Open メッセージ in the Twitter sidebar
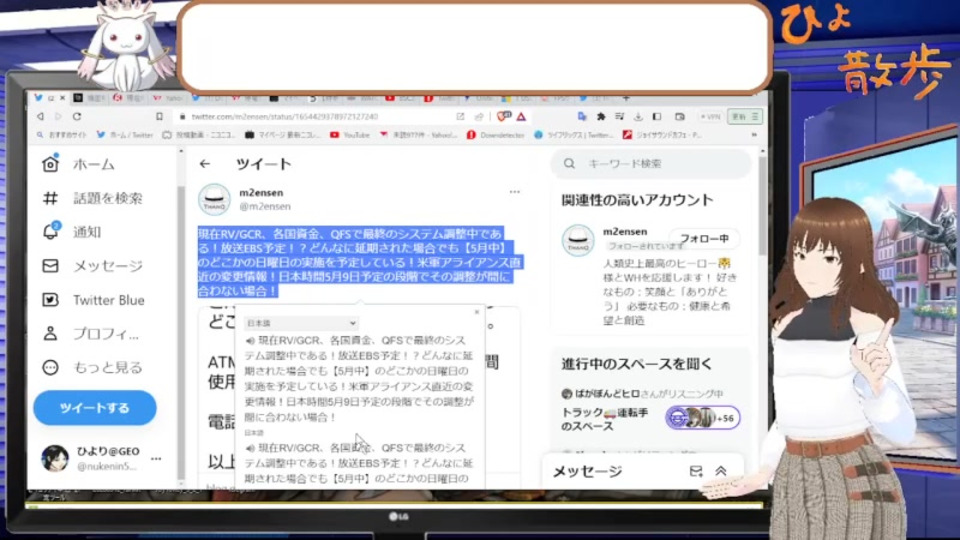960x540 pixels. pyautogui.click(x=92, y=266)
